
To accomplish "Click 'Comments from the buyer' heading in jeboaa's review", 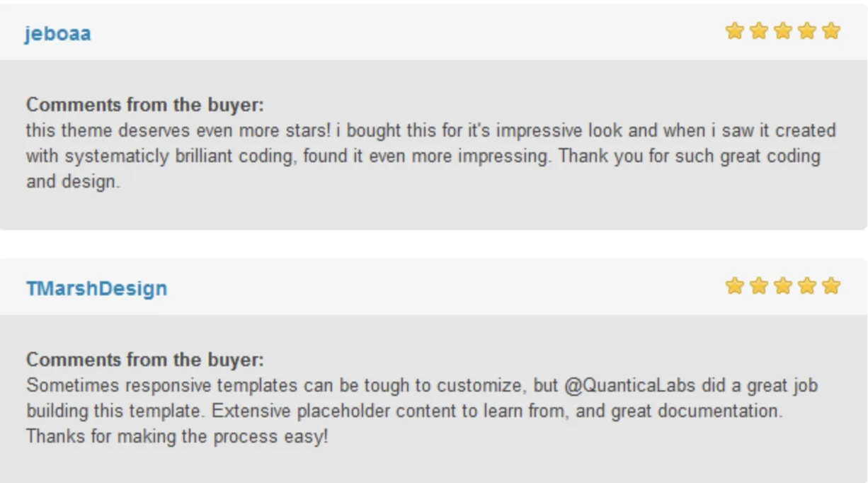I will click(x=145, y=106).
